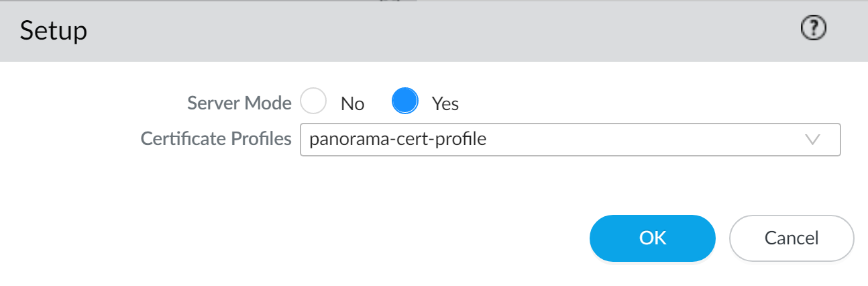
Task: Click the Server Mode field label
Action: click(x=239, y=103)
